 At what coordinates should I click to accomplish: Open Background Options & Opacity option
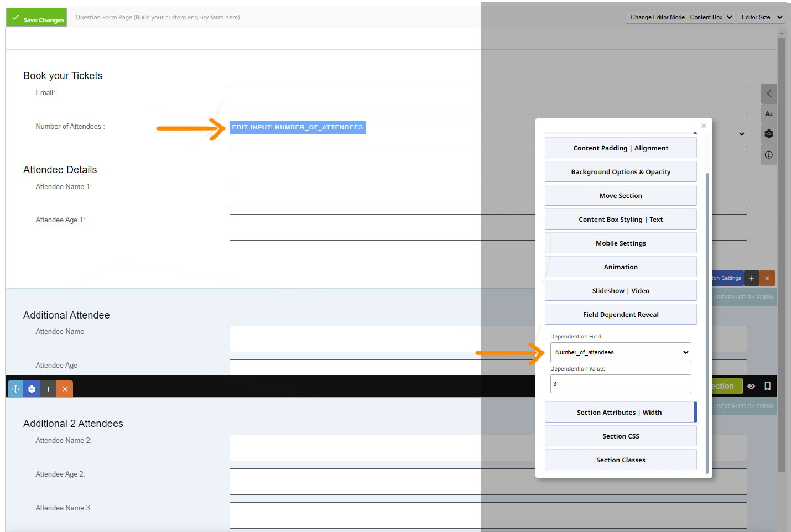click(x=620, y=172)
